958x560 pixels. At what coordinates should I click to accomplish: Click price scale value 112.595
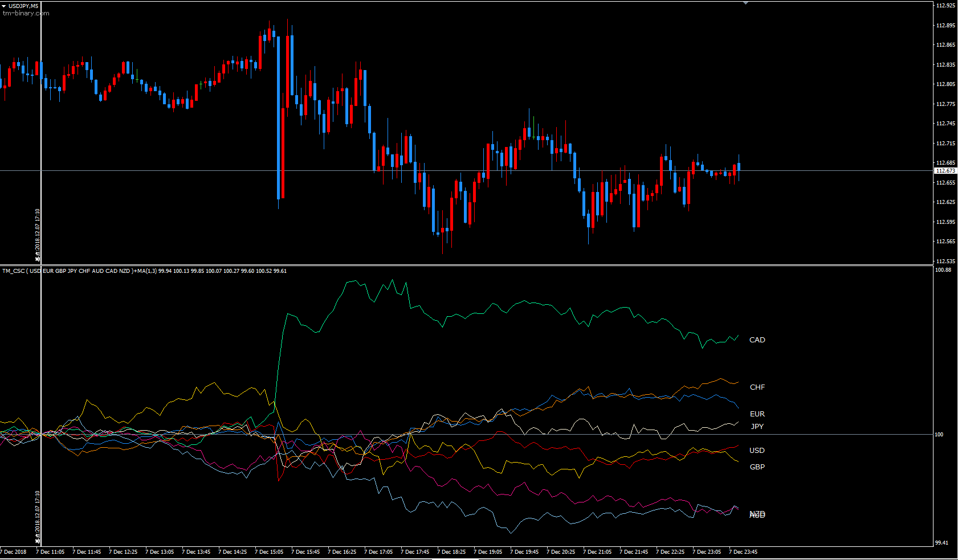coord(945,222)
